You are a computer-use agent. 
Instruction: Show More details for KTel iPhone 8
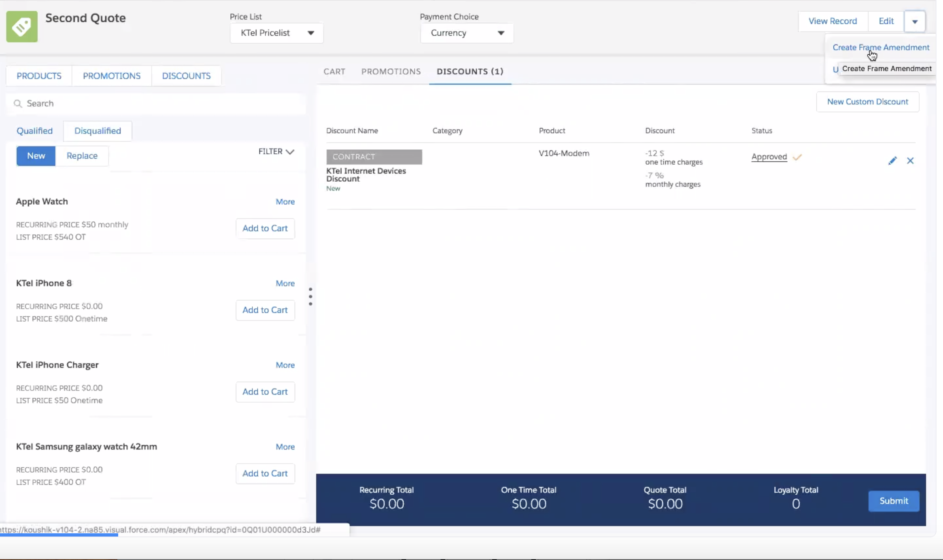(x=285, y=283)
